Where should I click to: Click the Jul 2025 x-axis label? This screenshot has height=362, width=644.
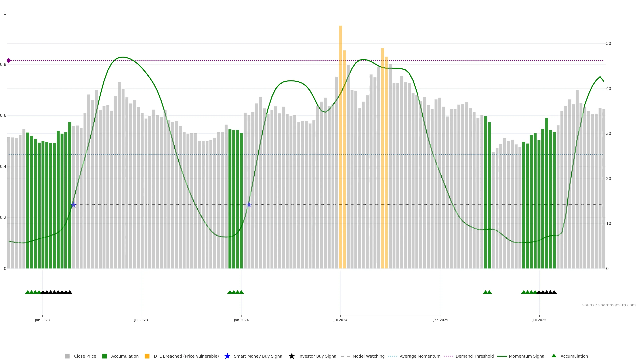tap(539, 320)
